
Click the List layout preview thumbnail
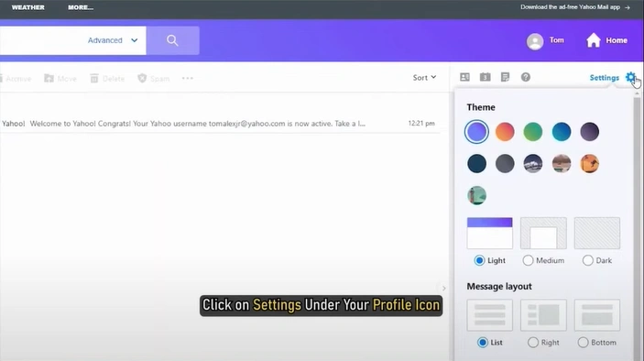click(489, 315)
